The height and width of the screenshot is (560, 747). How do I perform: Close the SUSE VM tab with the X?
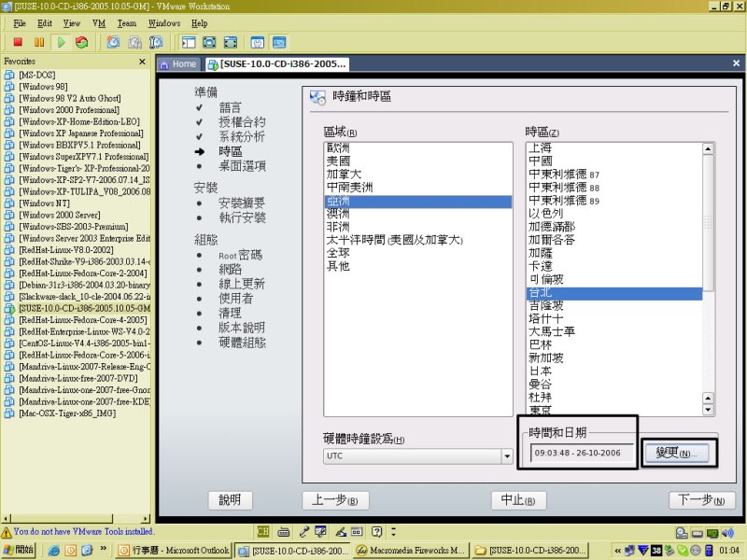point(736,63)
